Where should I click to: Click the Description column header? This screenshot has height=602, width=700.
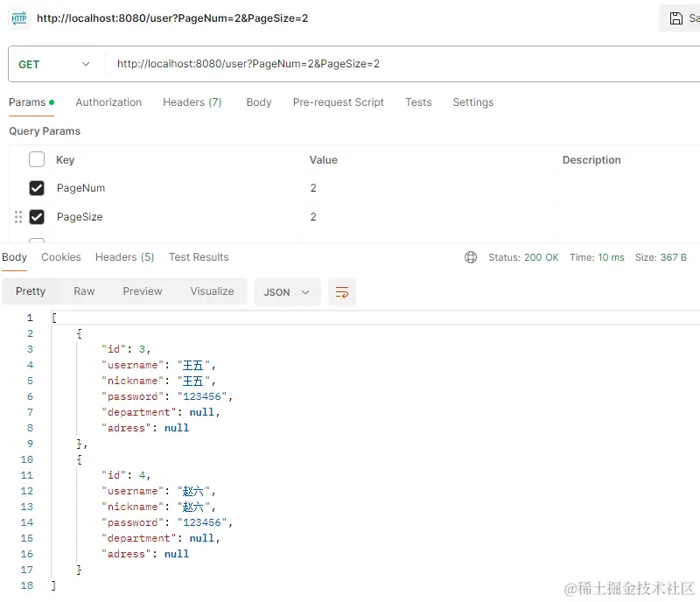[x=591, y=160]
